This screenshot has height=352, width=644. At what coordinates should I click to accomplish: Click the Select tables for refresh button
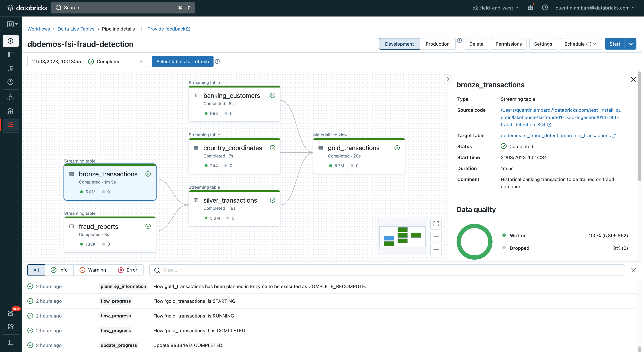[182, 61]
